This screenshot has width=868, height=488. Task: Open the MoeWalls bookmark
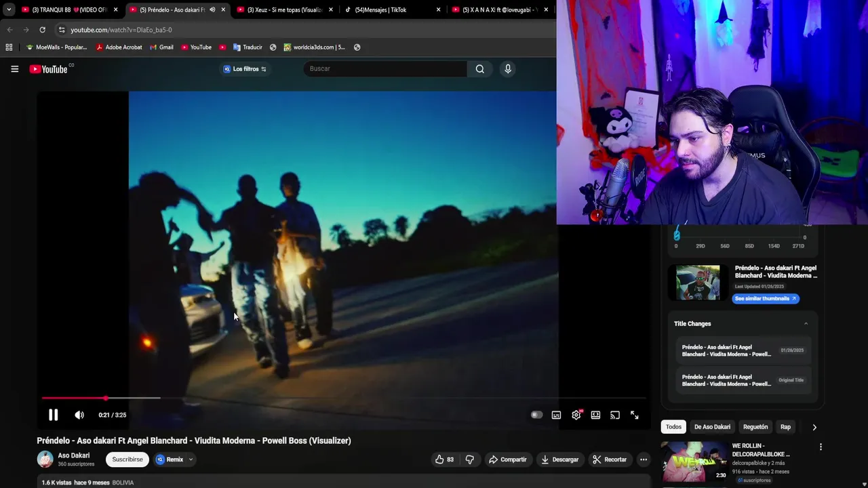pos(56,47)
